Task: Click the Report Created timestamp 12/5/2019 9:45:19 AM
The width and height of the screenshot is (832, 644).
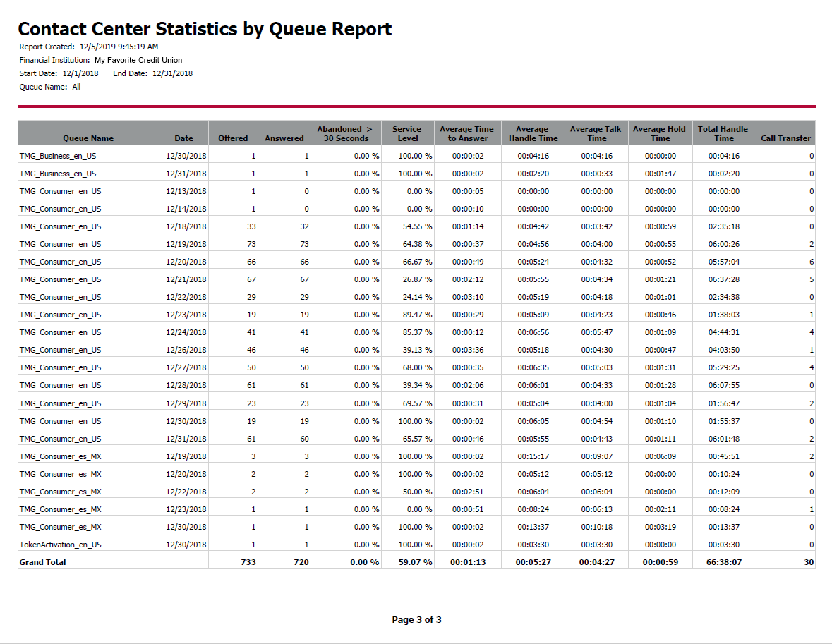Action: (x=119, y=47)
